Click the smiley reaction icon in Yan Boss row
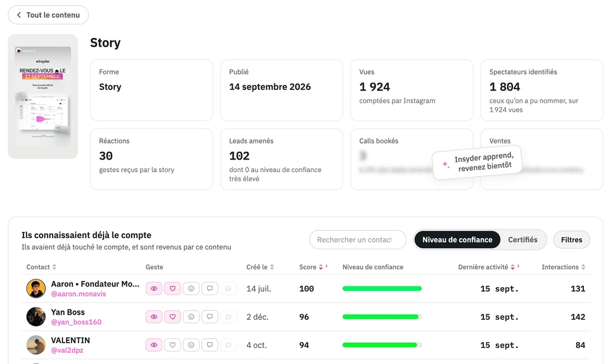Viewport: 607px width, 364px height. 191,317
